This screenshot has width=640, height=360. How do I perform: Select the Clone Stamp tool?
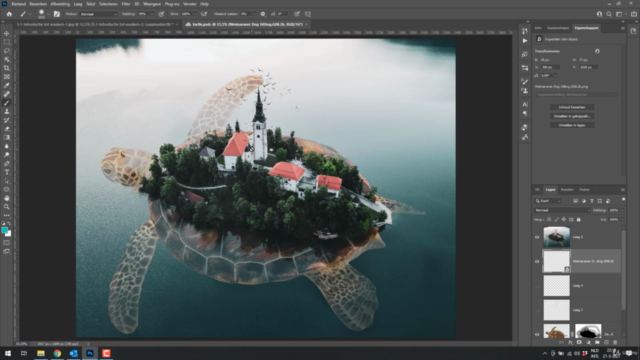pyautogui.click(x=7, y=111)
